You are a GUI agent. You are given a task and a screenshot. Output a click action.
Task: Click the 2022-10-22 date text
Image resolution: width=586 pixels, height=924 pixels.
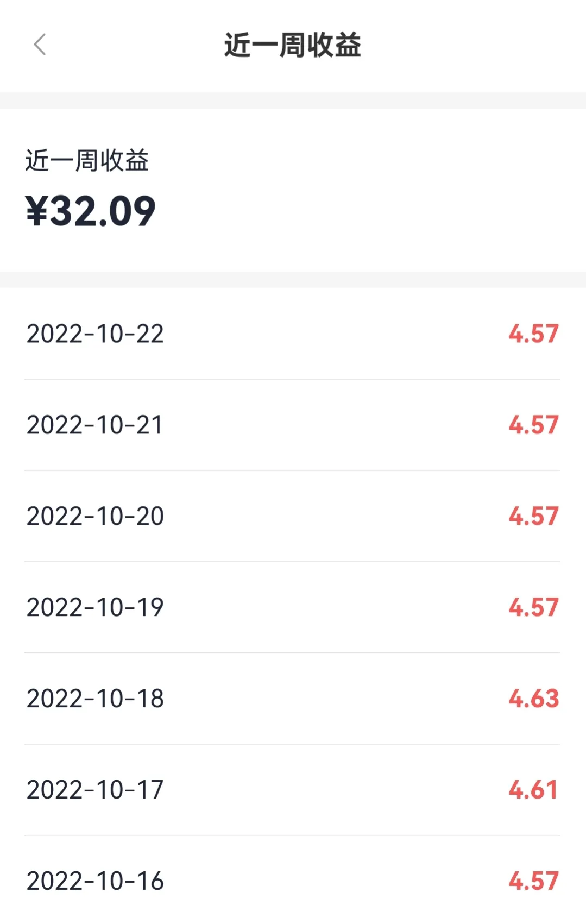pos(95,334)
